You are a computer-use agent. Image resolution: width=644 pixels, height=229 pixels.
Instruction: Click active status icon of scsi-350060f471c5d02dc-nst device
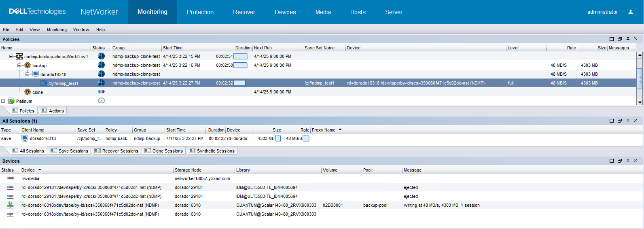(x=10, y=205)
